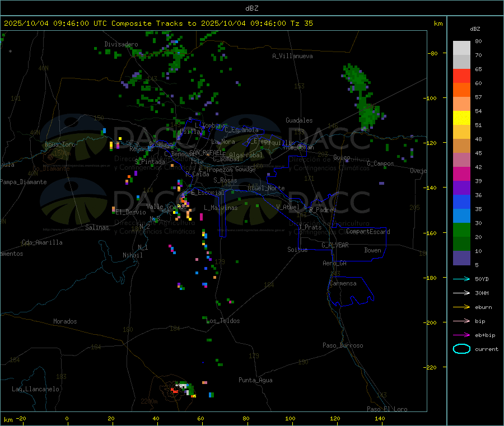Screen dimensions: 504x426
Task: Click the A_Villanueva map label
Action: point(292,56)
